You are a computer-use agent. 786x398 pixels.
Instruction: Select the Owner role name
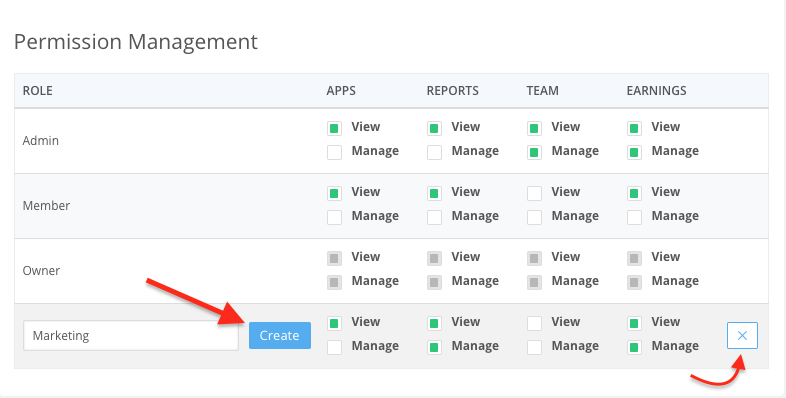pyautogui.click(x=41, y=271)
